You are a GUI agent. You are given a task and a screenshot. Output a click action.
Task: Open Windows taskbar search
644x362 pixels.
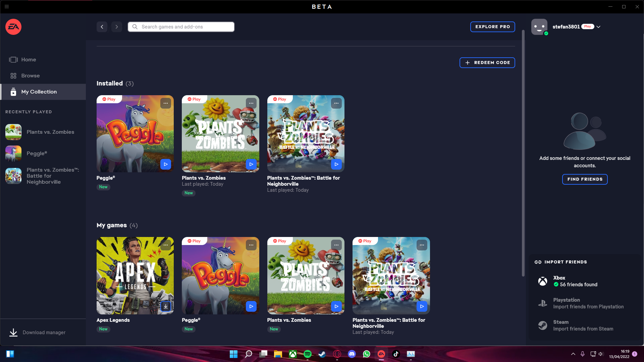point(248,354)
